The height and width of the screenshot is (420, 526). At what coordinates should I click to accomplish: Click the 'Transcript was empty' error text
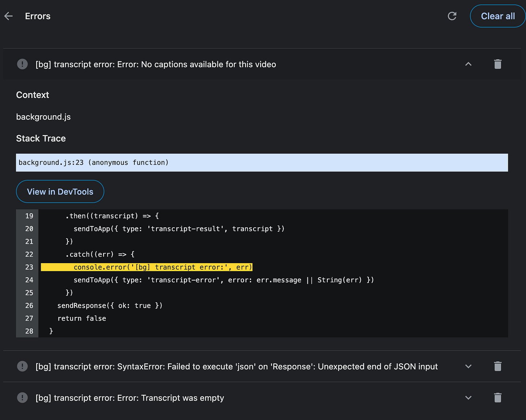coord(130,398)
